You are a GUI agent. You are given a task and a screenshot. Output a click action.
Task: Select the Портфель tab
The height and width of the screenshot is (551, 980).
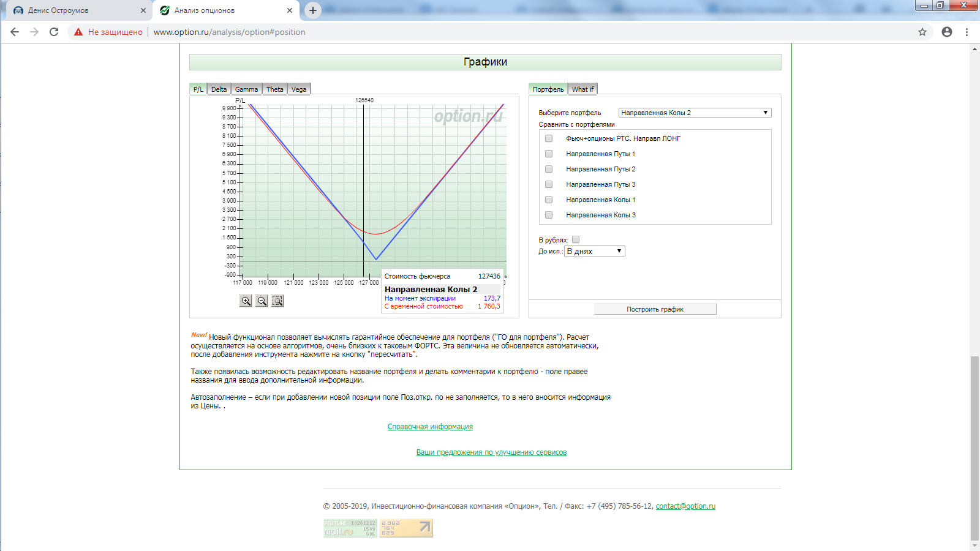(x=548, y=89)
